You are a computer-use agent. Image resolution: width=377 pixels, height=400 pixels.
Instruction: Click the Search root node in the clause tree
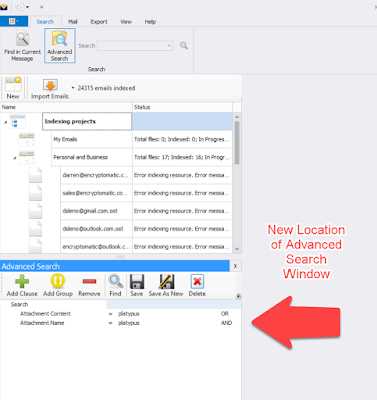coord(19,304)
